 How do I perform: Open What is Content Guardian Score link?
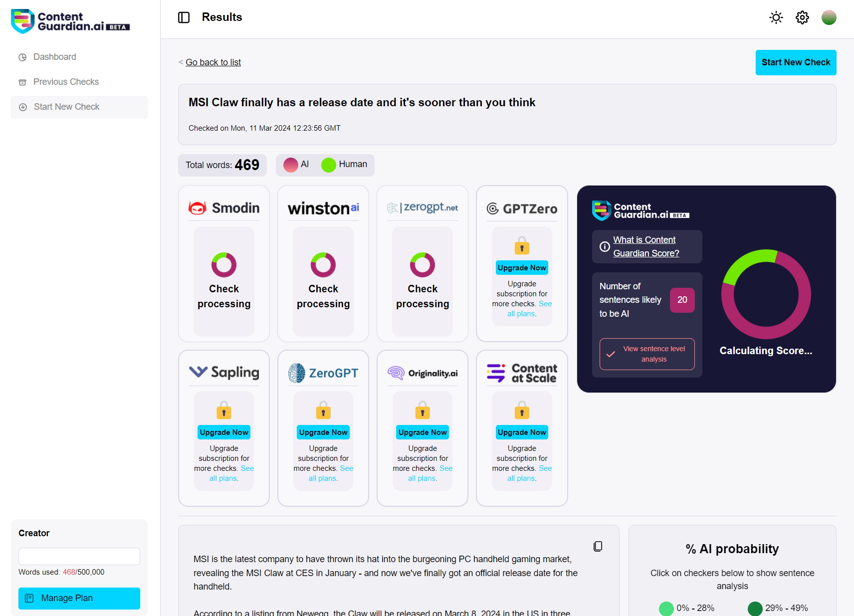point(646,246)
